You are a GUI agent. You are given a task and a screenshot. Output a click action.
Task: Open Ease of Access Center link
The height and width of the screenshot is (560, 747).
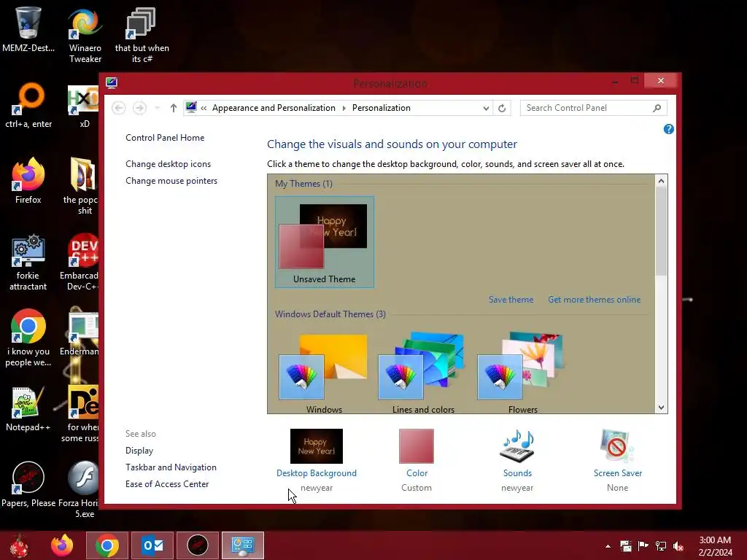click(x=167, y=484)
